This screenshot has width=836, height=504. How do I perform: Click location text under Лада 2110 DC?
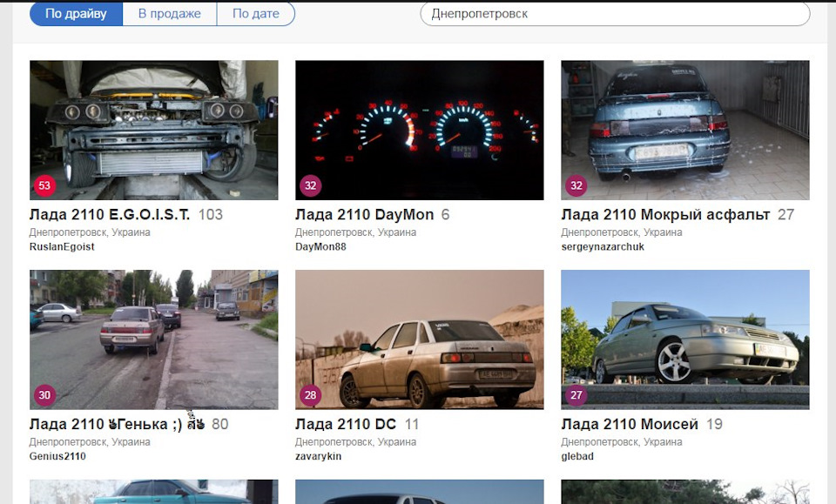tap(355, 441)
